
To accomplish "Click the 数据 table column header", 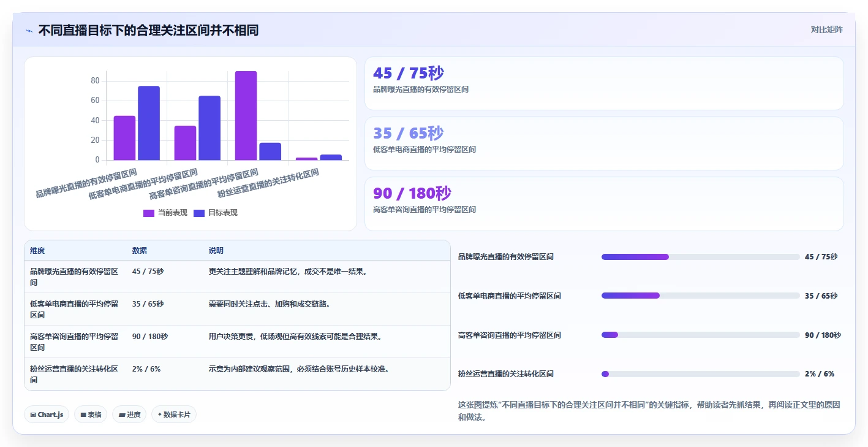I will [140, 251].
